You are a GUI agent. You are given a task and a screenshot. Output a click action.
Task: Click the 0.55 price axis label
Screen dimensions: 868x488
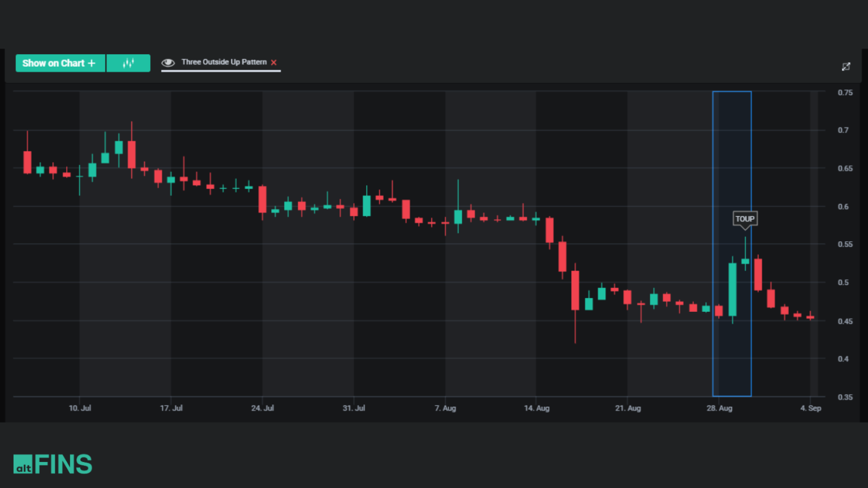pyautogui.click(x=845, y=244)
